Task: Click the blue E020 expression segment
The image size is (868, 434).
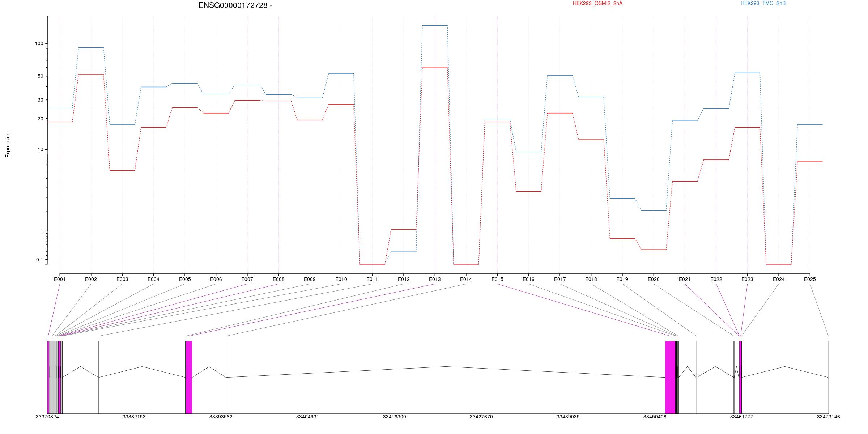Action: click(x=654, y=210)
